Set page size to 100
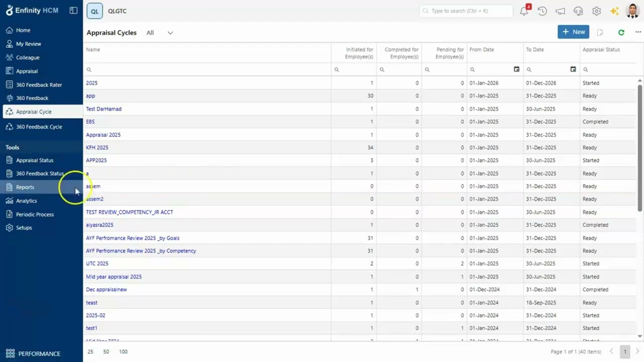644x362 pixels. [123, 352]
